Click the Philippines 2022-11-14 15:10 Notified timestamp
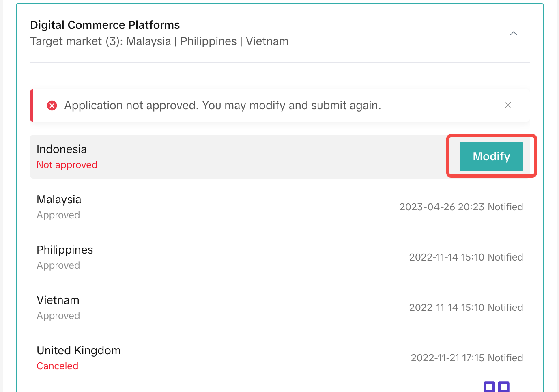The image size is (559, 392). click(x=466, y=257)
